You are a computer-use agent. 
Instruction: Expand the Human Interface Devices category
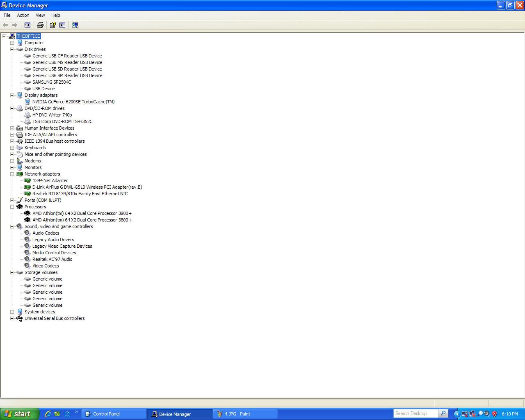(12, 128)
